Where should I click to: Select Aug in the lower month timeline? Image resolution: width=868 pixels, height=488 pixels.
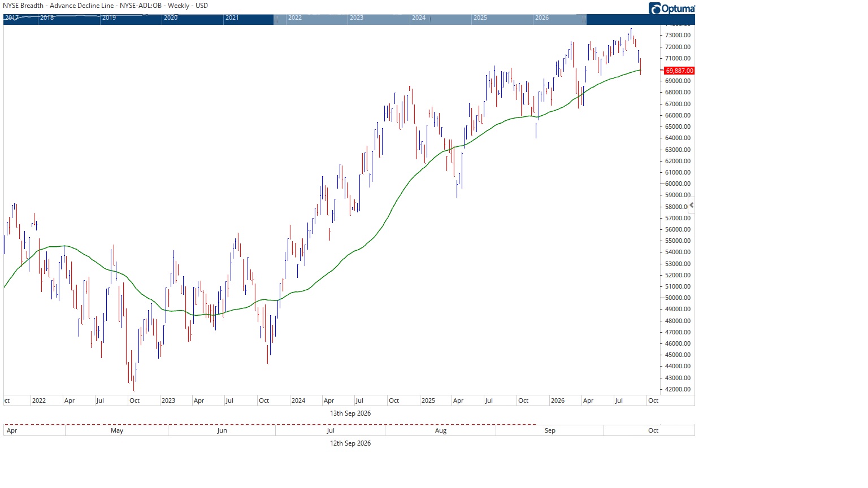(441, 430)
